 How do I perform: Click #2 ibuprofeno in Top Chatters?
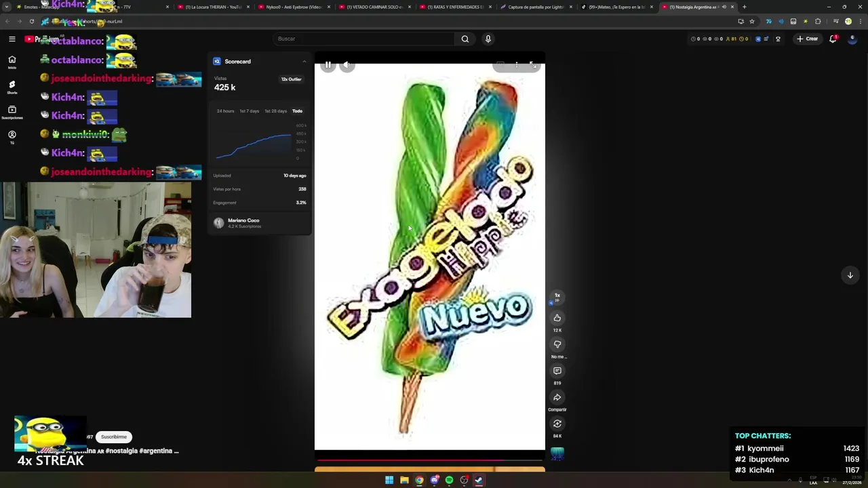762,459
